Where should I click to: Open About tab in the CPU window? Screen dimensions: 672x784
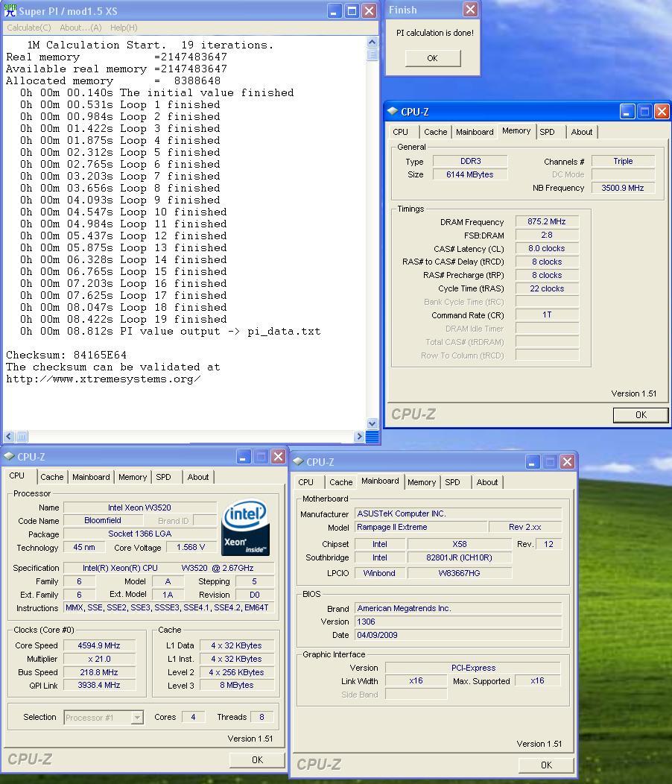point(198,477)
